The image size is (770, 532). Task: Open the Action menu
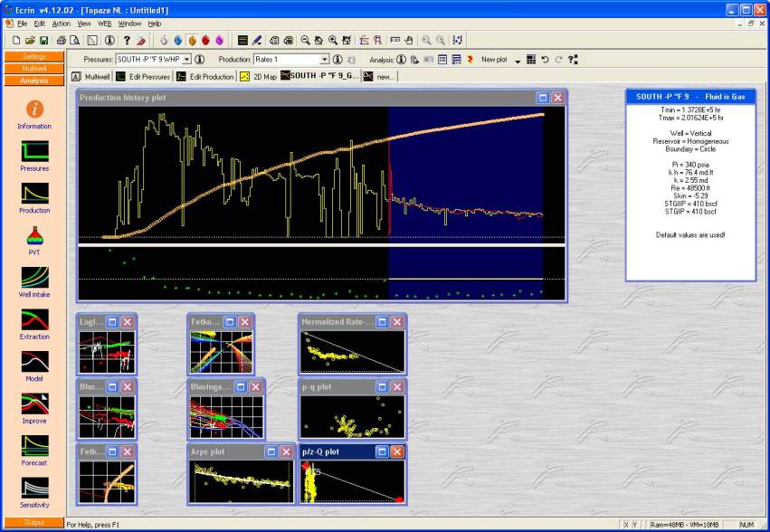point(61,23)
